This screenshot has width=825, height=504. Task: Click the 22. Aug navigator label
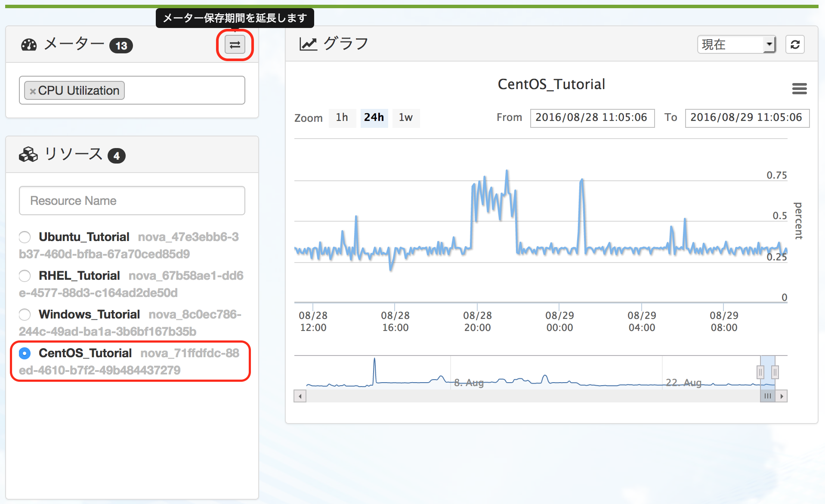(x=683, y=383)
